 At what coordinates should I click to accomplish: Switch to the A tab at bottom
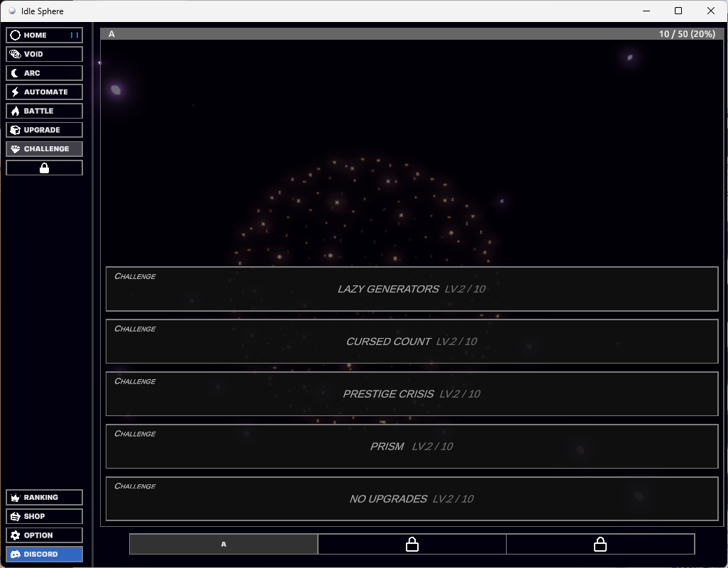[x=223, y=544]
